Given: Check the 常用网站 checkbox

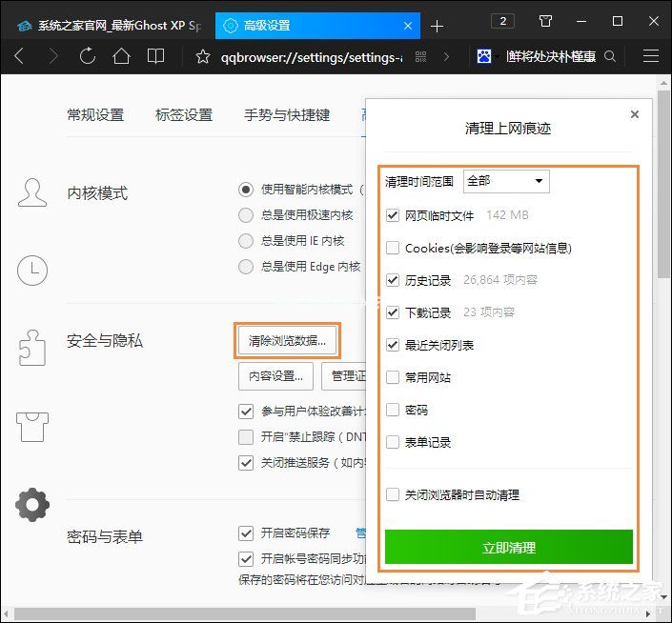Looking at the screenshot, I should [393, 377].
